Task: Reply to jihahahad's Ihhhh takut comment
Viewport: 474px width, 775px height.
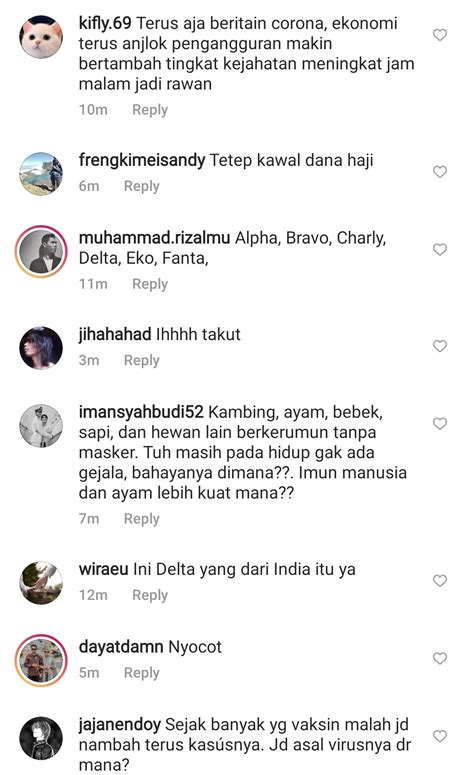Action: (x=141, y=360)
